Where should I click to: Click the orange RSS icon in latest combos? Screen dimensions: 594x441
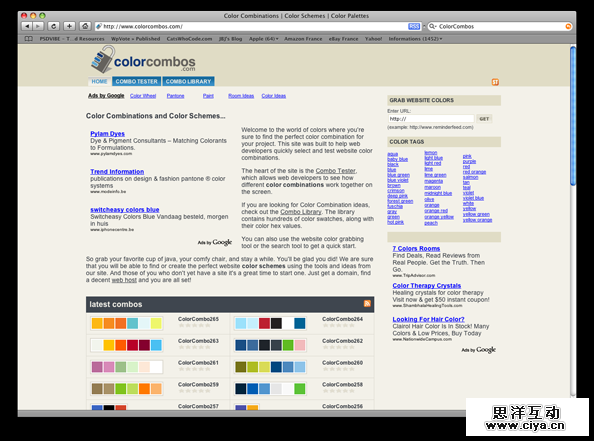pyautogui.click(x=367, y=303)
